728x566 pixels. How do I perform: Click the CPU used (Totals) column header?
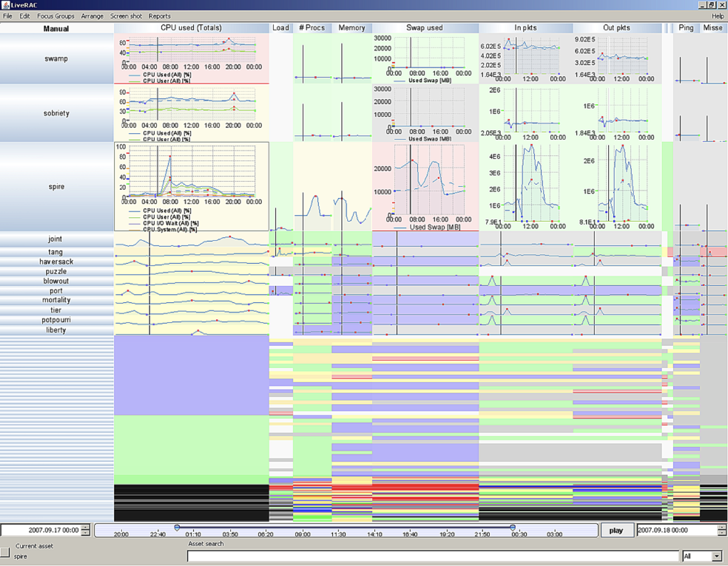click(191, 28)
